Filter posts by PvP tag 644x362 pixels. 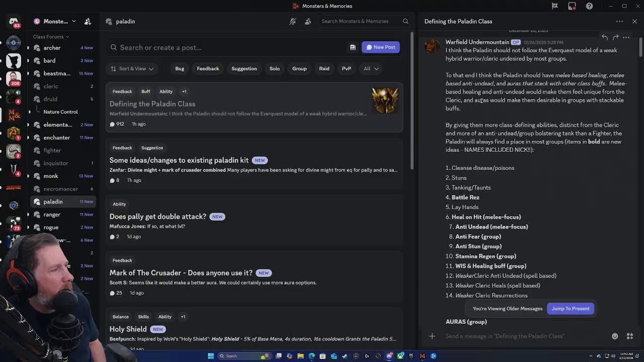pos(347,68)
